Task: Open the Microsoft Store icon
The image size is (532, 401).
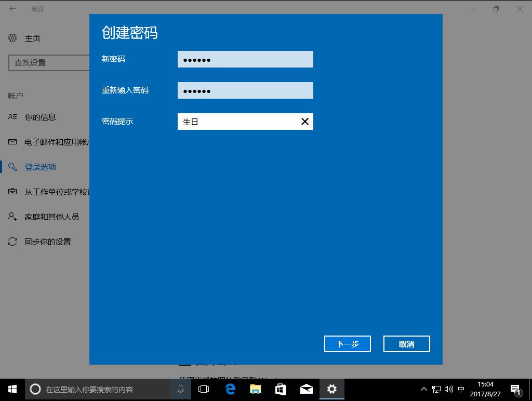Action: (x=281, y=389)
